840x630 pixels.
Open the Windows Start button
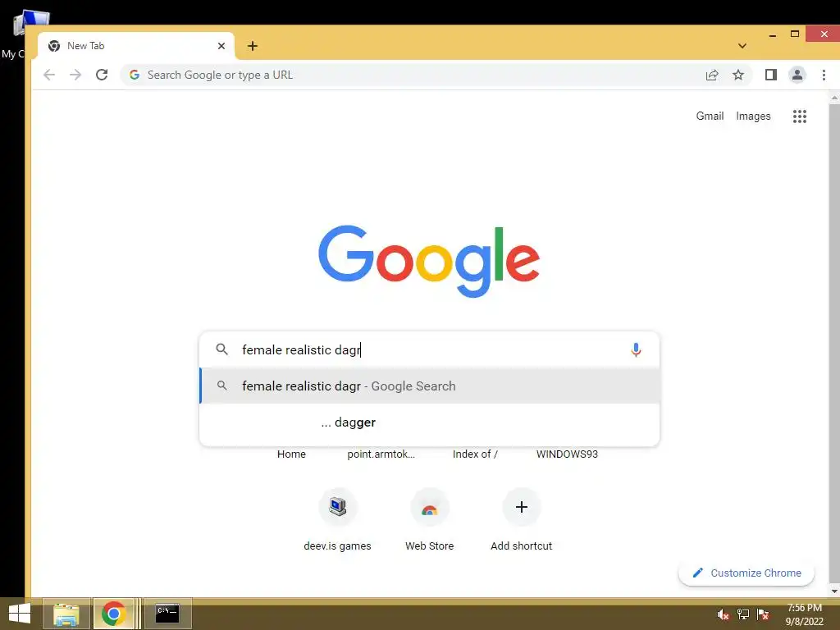[x=20, y=614]
